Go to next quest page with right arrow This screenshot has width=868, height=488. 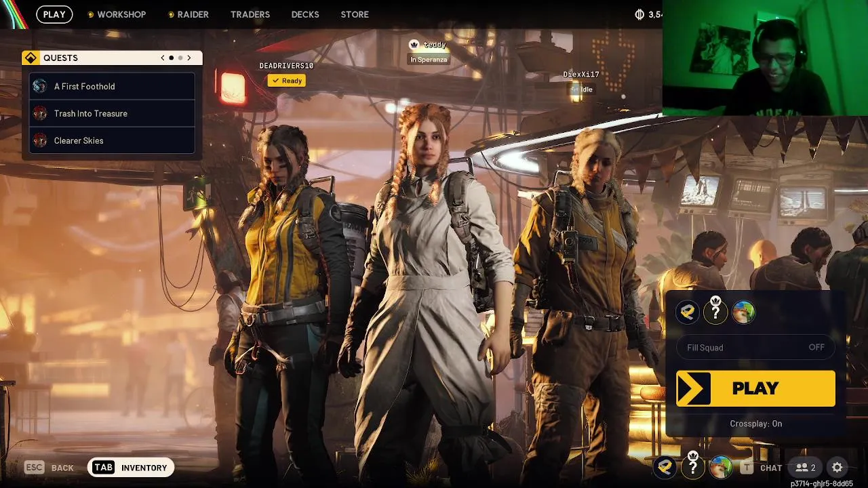[189, 58]
